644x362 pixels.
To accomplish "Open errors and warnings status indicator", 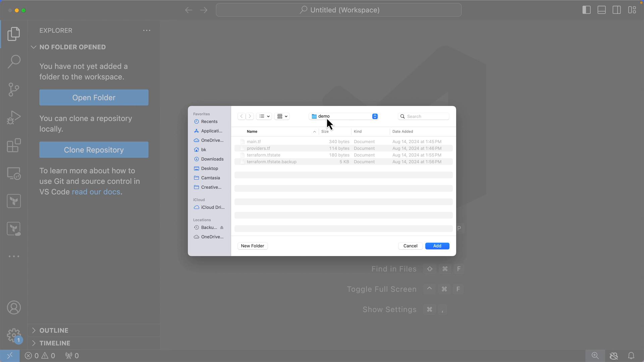I will [x=40, y=356].
